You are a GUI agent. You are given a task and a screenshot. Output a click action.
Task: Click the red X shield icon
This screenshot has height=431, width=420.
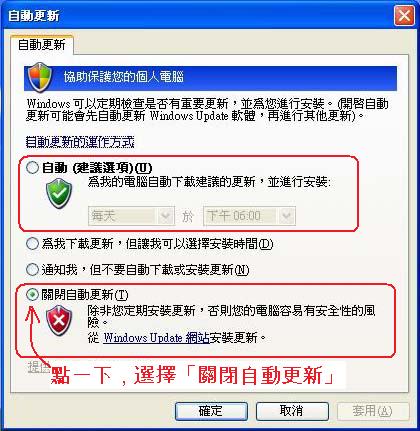click(59, 321)
